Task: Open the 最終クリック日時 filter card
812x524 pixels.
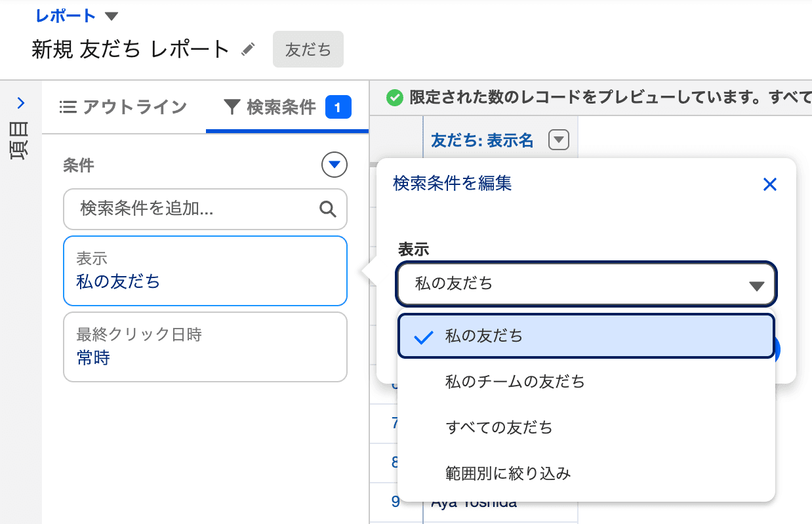Action: 205,347
